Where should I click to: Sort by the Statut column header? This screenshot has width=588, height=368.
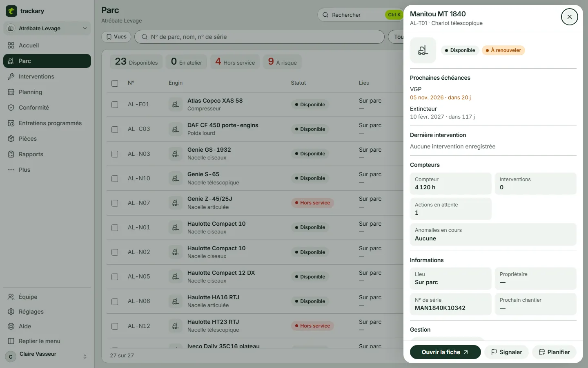click(x=298, y=83)
